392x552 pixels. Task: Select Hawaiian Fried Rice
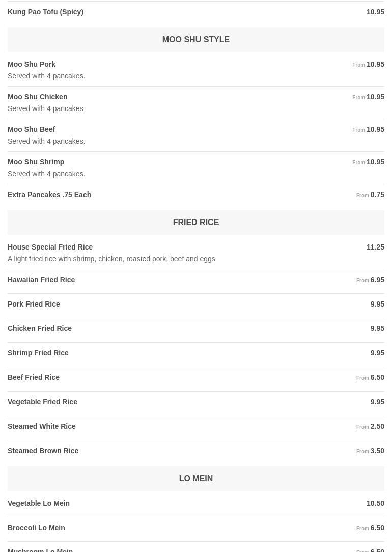(196, 280)
